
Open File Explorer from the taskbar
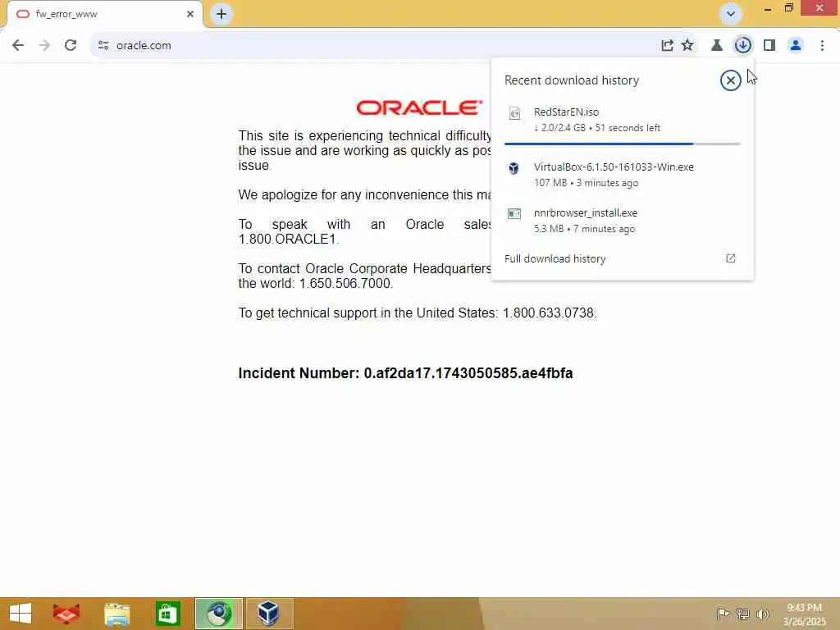tap(116, 614)
